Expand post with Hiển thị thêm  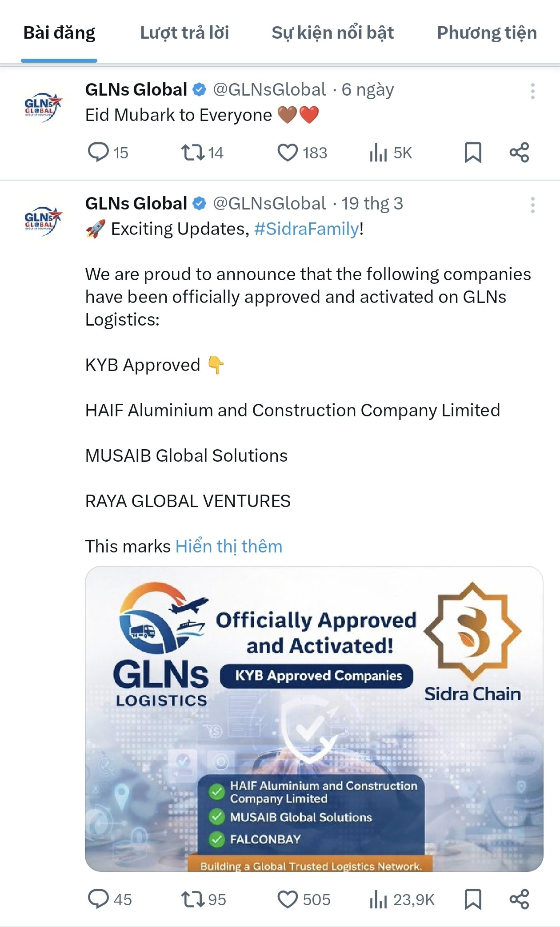[229, 546]
